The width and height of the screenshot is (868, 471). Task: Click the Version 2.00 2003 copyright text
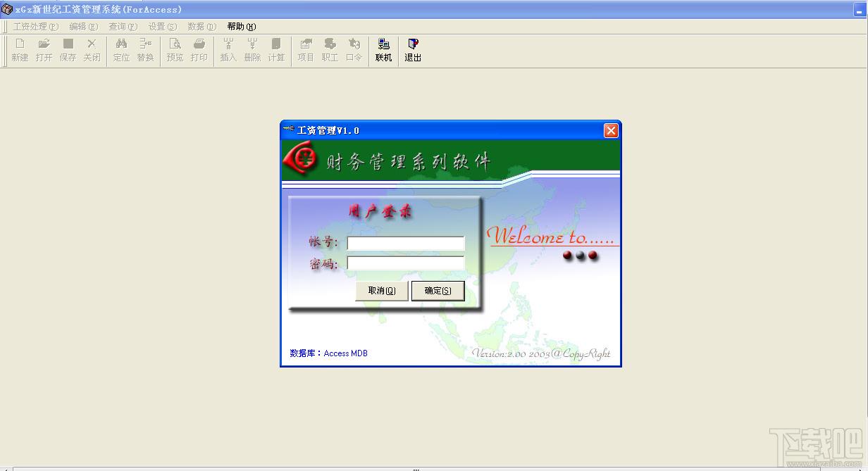[x=541, y=353]
